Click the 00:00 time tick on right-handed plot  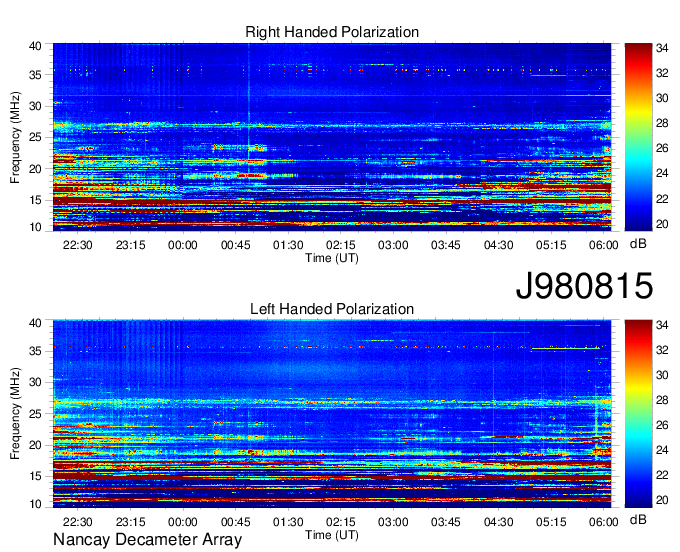point(183,245)
